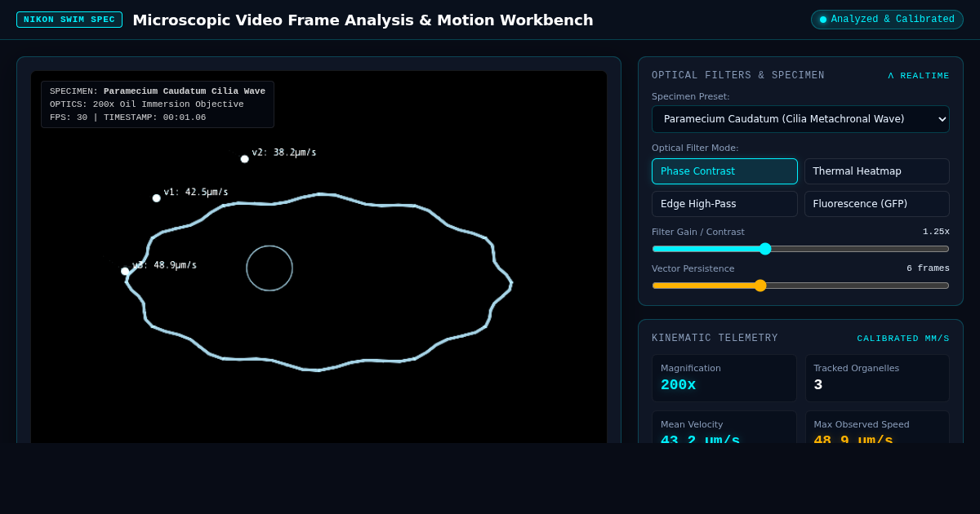Image resolution: width=980 pixels, height=514 pixels.
Task: Open the Specimen Preset dropdown
Action: click(x=800, y=119)
